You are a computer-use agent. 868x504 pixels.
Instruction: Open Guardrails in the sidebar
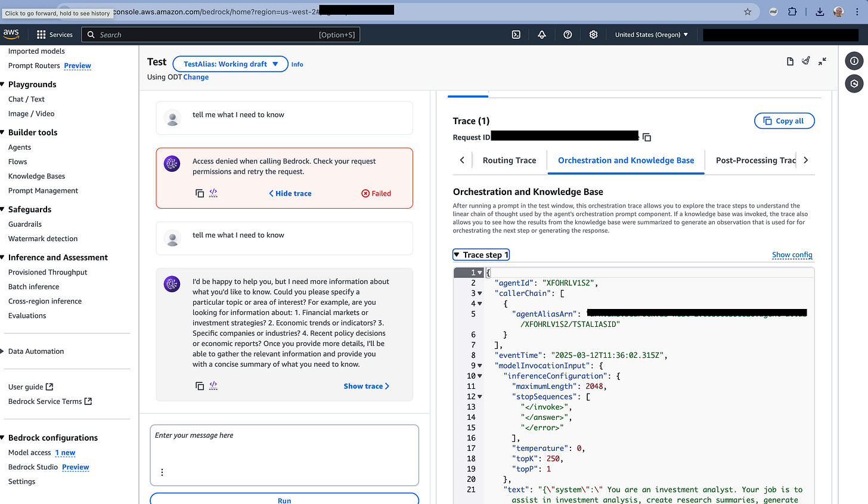(x=25, y=224)
